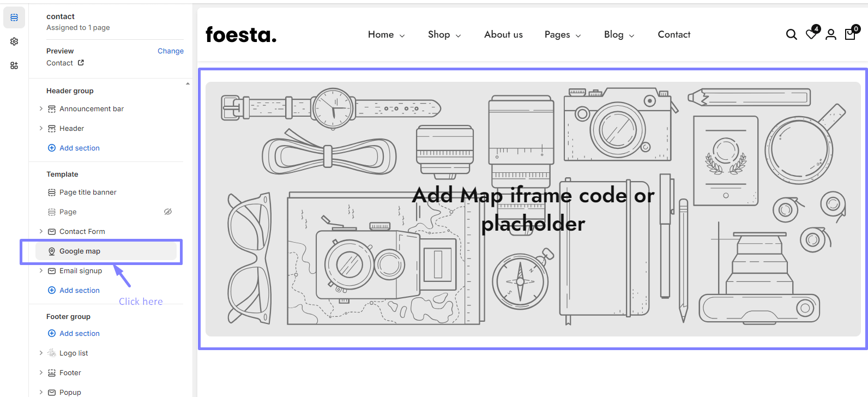Toggle visibility of the Page section
Viewport: 868px width, 397px height.
tap(168, 212)
